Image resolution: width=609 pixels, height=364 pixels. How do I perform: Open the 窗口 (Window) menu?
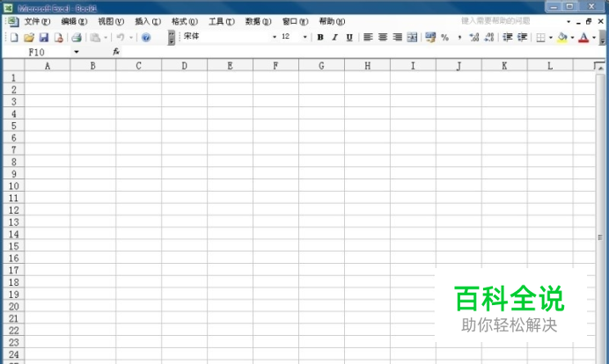(295, 21)
